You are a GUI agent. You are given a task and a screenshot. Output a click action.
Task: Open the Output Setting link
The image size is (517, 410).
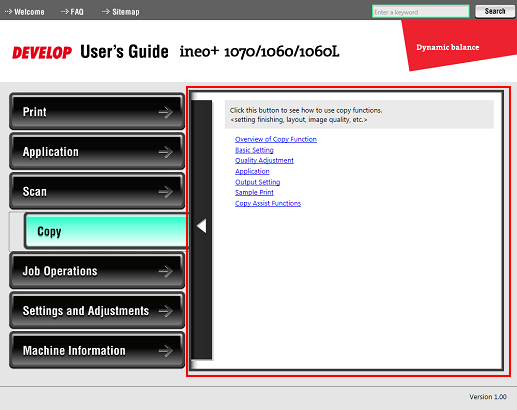click(257, 182)
